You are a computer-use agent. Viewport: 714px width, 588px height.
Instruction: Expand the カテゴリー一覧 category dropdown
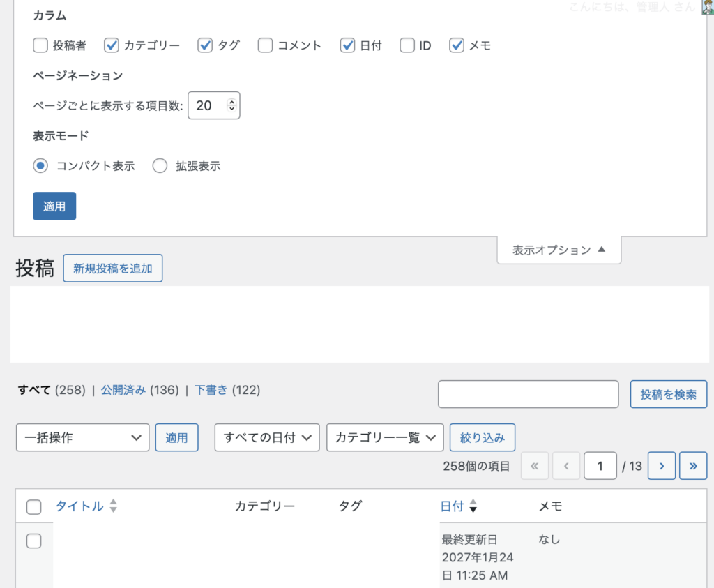click(385, 438)
